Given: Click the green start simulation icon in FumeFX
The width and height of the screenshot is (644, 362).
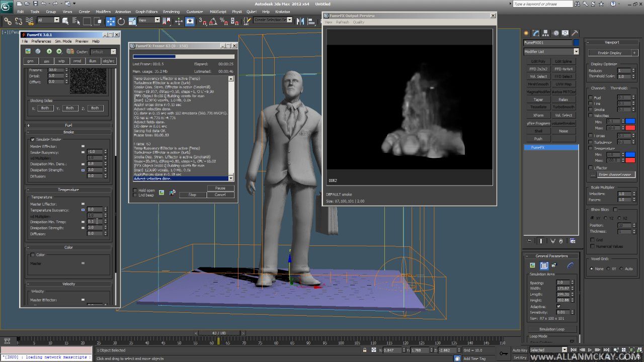Looking at the screenshot, I should 49,51.
